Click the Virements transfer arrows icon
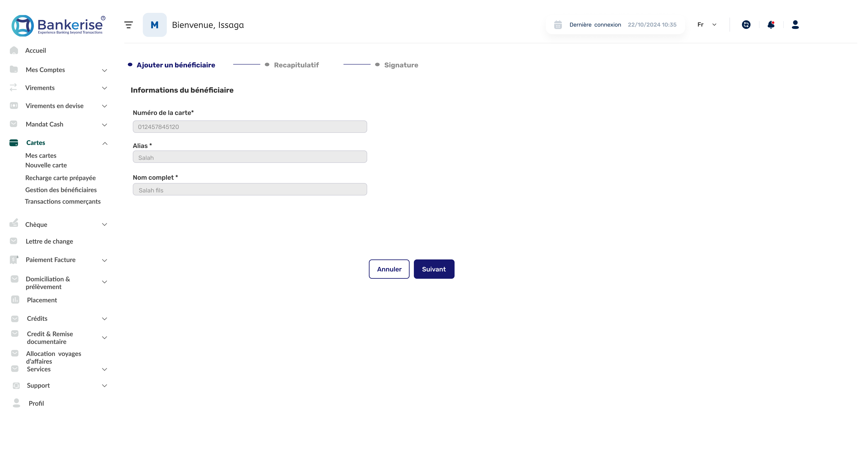The height and width of the screenshot is (476, 868). [x=13, y=87]
